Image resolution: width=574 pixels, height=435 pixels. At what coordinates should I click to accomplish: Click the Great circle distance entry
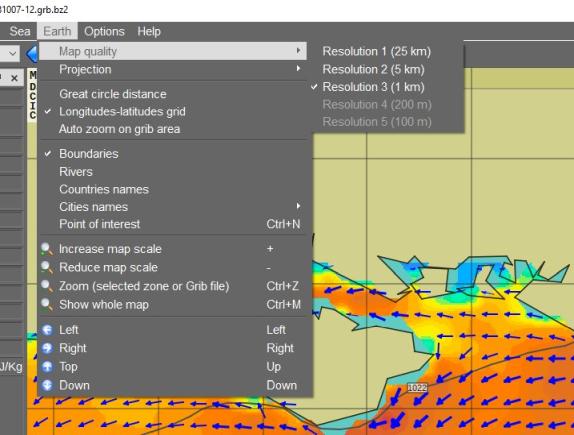click(x=175, y=94)
